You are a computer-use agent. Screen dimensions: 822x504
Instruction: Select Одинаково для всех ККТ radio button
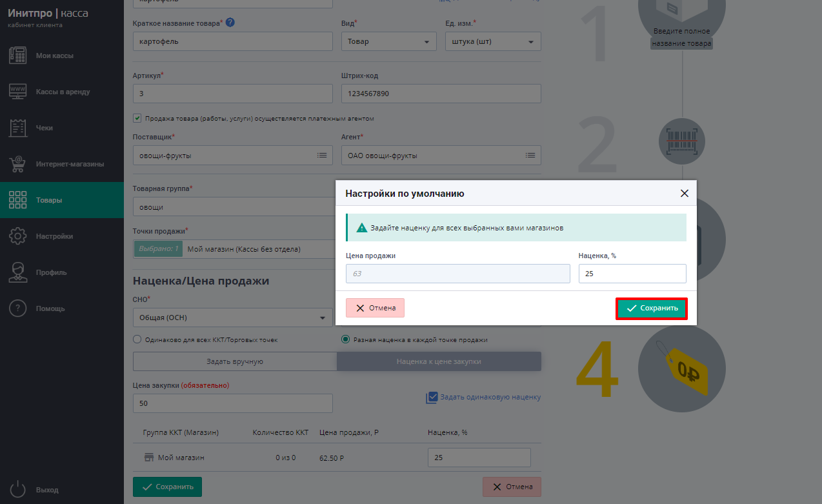point(137,339)
